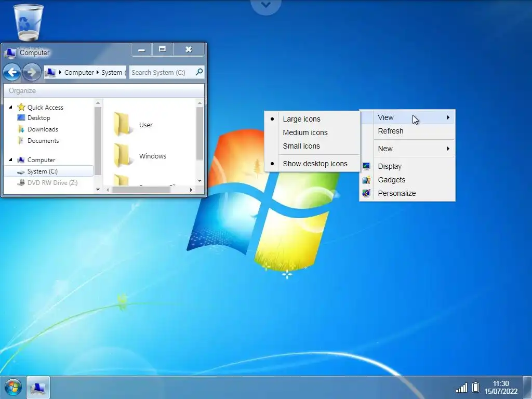532x399 pixels.
Task: Click the arrow after Computer in address bar
Action: [97, 72]
